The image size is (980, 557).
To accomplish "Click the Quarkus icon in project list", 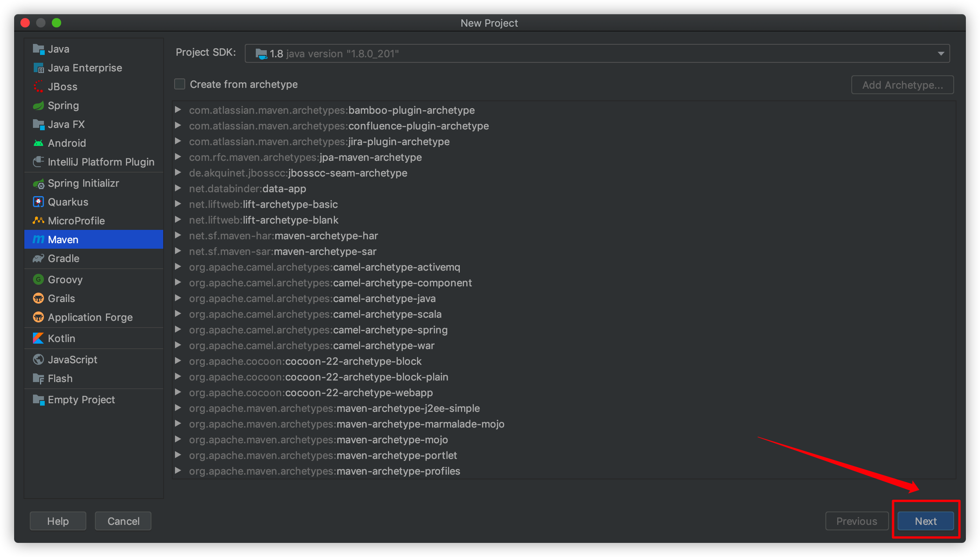I will pos(38,202).
